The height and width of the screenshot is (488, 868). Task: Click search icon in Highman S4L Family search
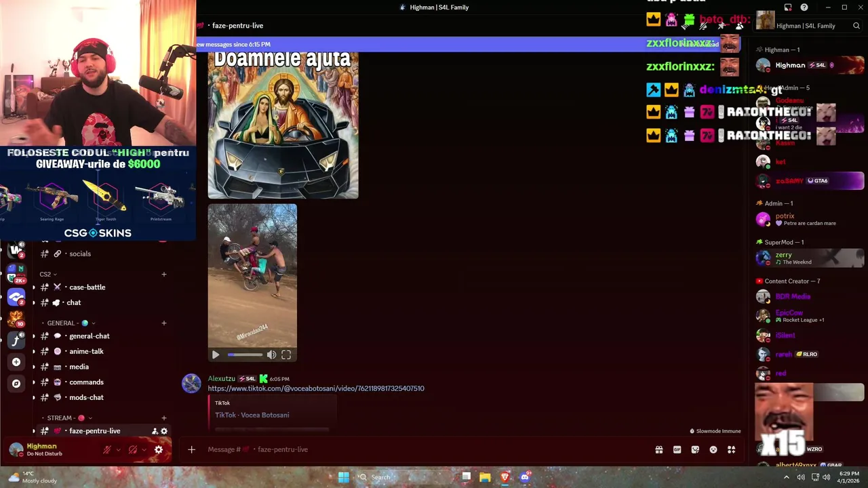pos(856,26)
